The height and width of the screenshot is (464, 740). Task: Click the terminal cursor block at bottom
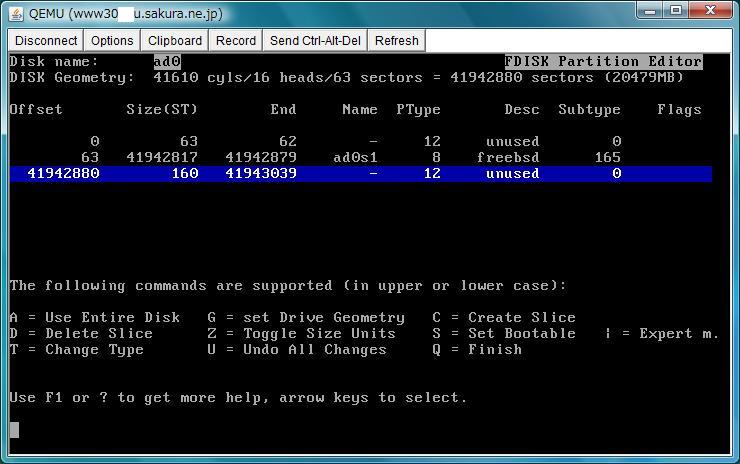click(x=14, y=430)
